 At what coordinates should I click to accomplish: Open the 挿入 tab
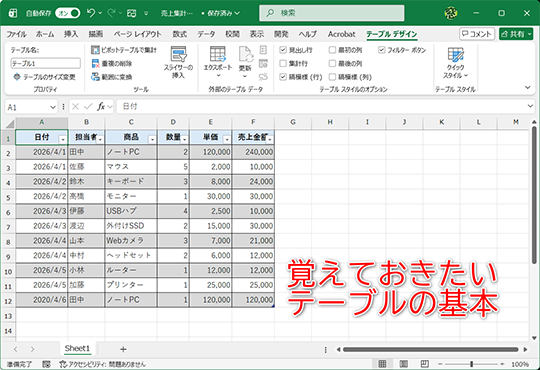coord(71,34)
